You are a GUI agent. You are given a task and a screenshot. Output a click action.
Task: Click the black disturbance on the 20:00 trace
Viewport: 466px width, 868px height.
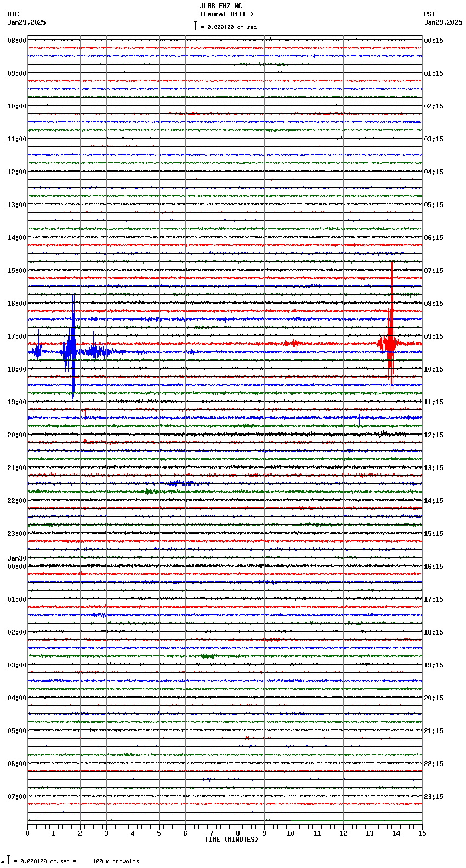[x=382, y=434]
